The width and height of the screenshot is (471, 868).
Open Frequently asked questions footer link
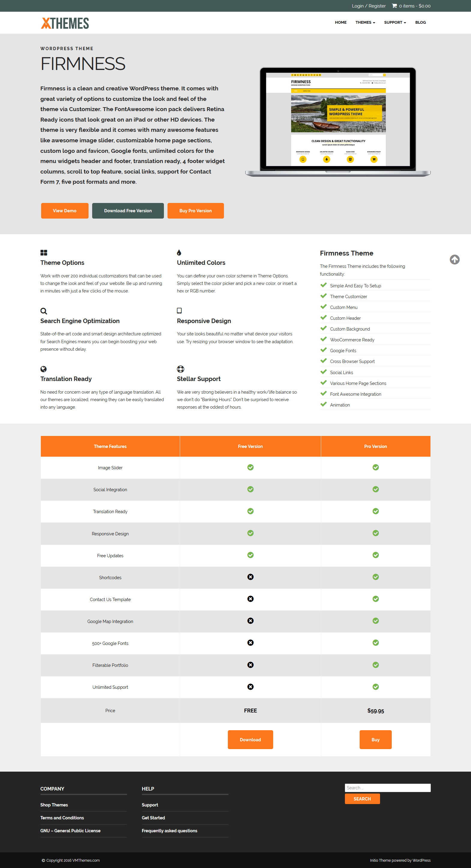click(x=170, y=830)
